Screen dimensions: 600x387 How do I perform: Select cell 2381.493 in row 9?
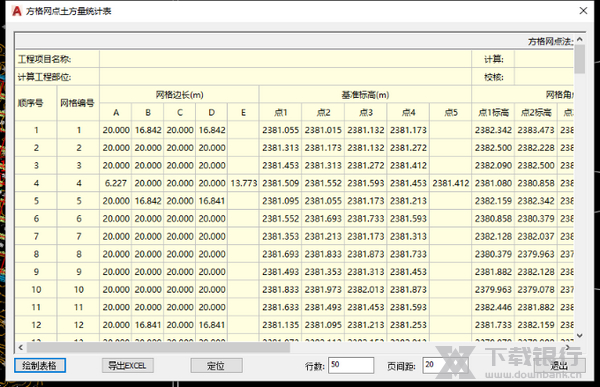tap(280, 272)
